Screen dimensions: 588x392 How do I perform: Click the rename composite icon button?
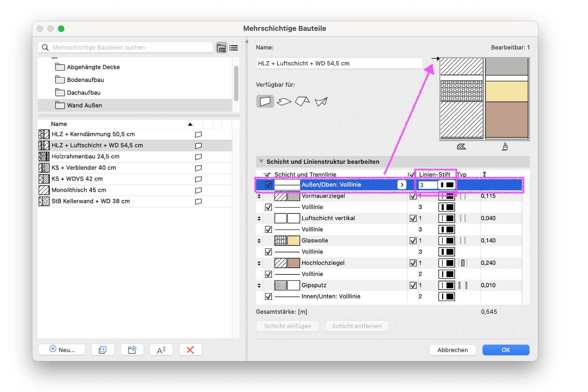coord(161,350)
